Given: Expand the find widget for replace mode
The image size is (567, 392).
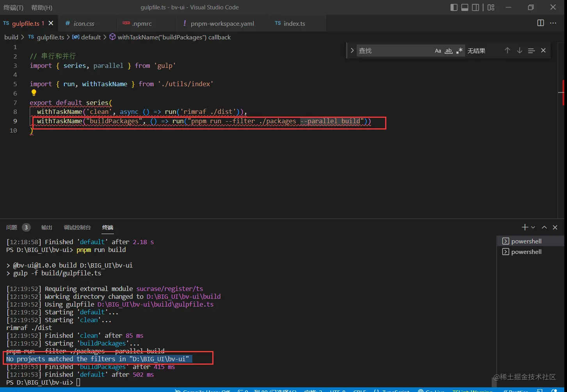Looking at the screenshot, I should click(x=352, y=50).
